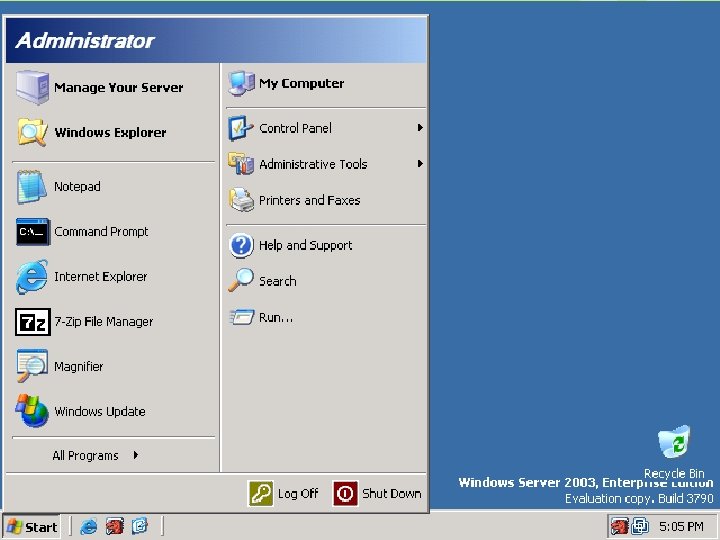Choose the Search text label

point(278,281)
